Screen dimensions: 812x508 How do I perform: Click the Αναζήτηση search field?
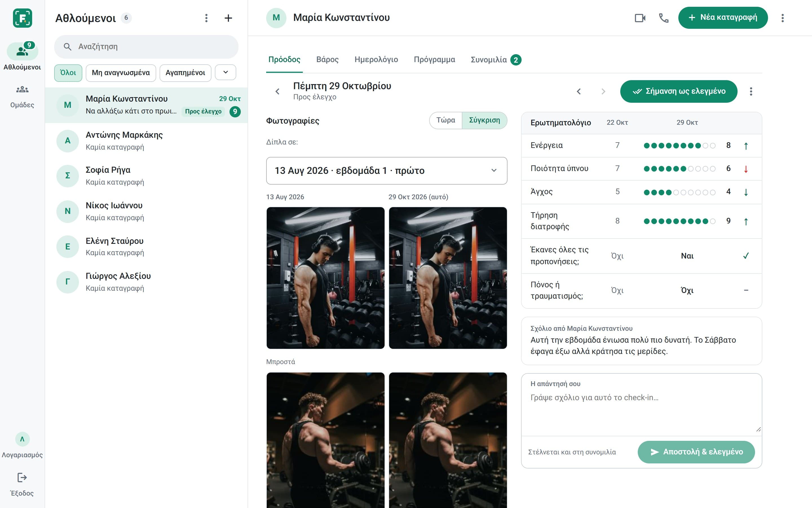pos(146,47)
